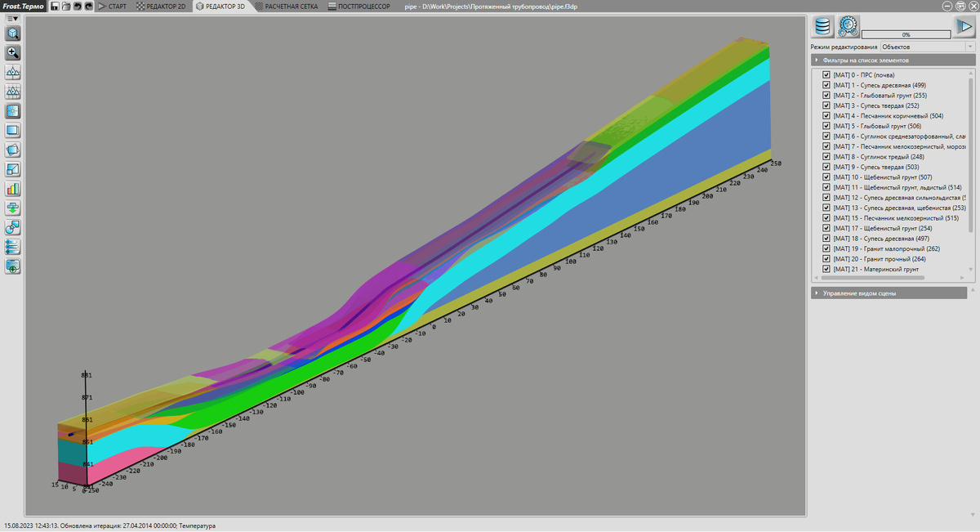Click the first mesh triangles grid icon
Image resolution: width=980 pixels, height=532 pixels.
point(13,72)
